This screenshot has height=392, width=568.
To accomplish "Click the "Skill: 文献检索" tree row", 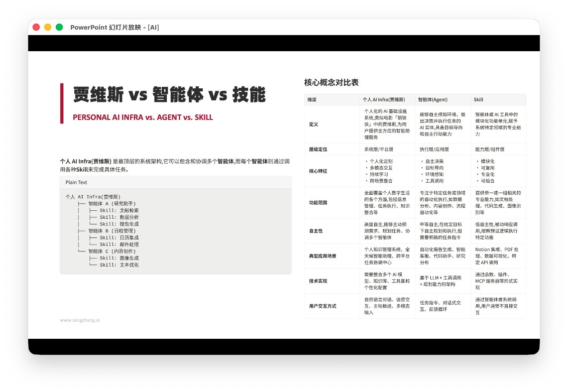I will [119, 210].
